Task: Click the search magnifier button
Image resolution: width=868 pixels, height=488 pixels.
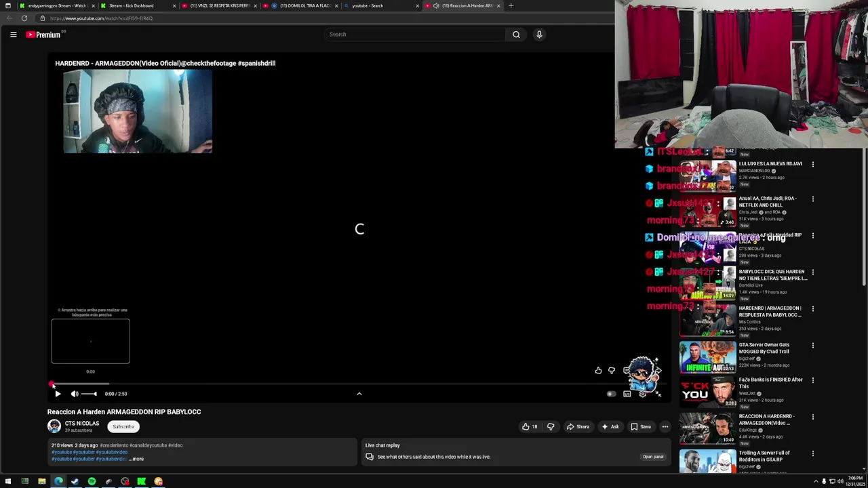Action: [516, 35]
